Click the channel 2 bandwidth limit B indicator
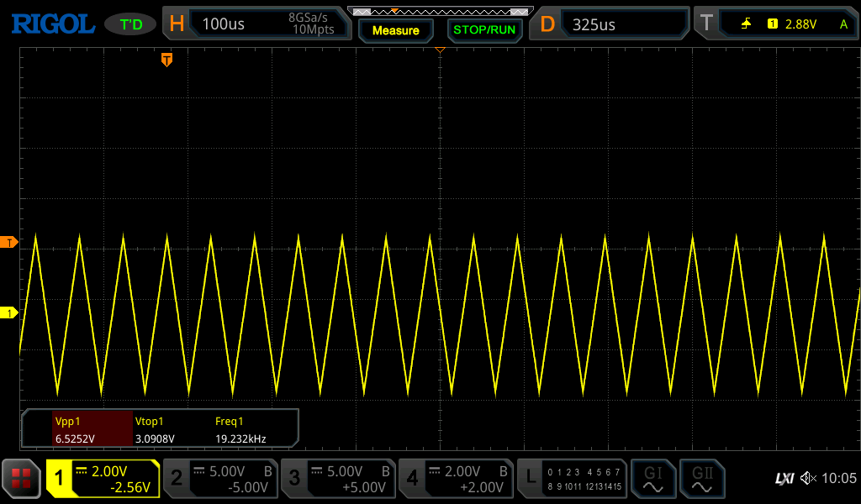 pos(268,471)
